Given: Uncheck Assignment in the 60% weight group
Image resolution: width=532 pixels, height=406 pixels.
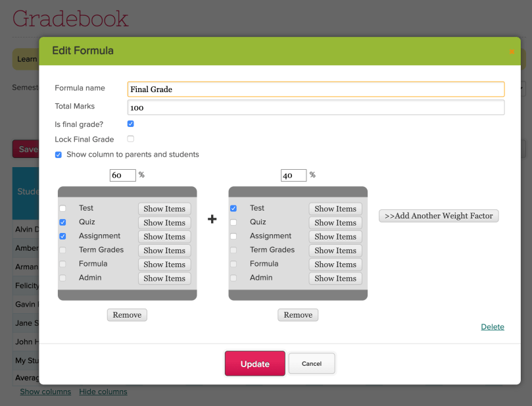Looking at the screenshot, I should pos(62,236).
